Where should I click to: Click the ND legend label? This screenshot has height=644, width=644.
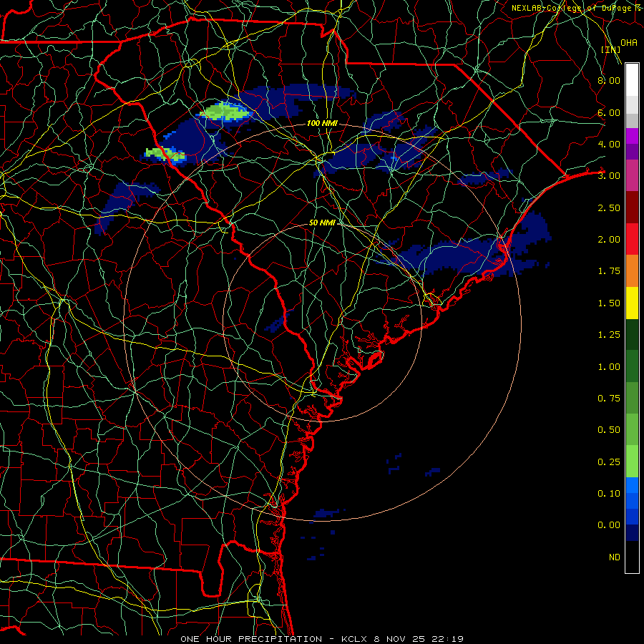click(615, 557)
